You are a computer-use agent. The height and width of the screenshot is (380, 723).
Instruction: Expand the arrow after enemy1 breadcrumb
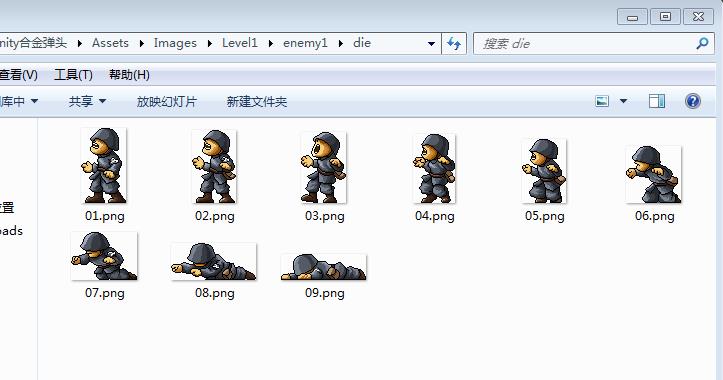point(341,44)
